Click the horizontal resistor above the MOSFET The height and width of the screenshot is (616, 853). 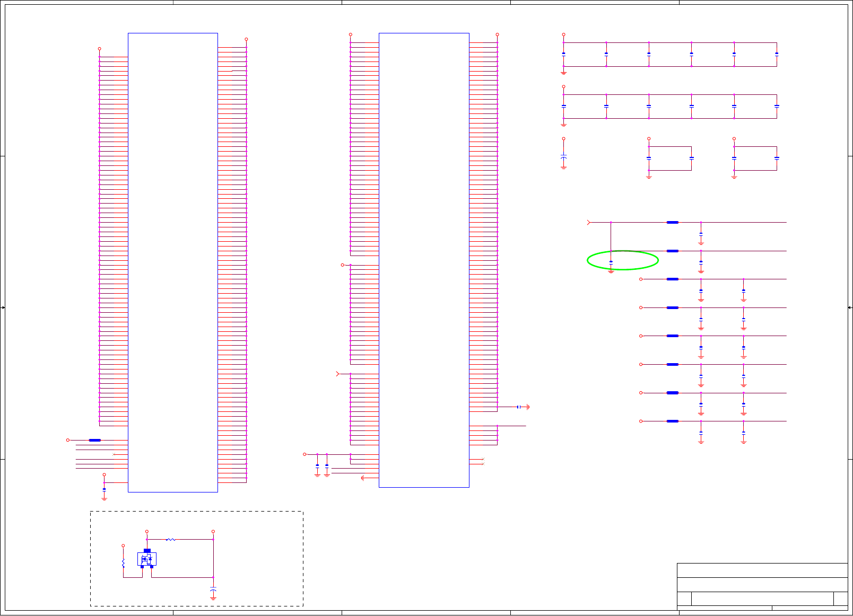click(x=171, y=540)
